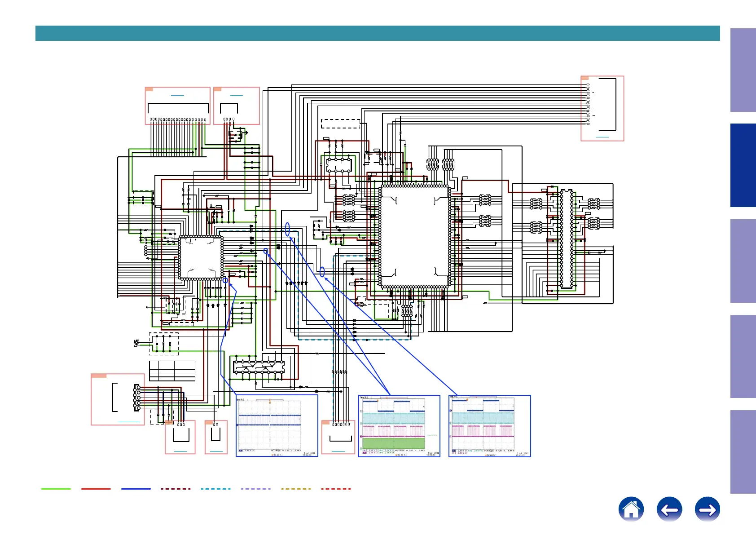Select the fourth side tab from top

click(743, 356)
